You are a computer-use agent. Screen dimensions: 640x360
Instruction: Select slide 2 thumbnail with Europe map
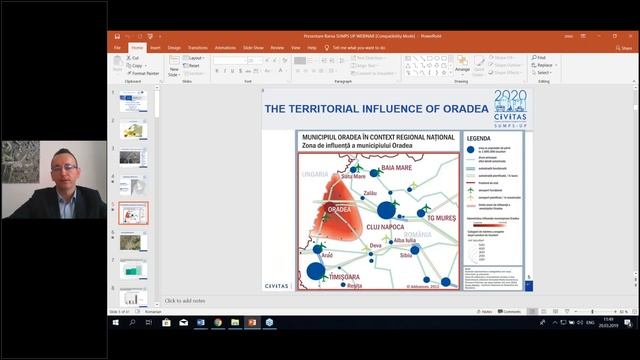[133, 130]
